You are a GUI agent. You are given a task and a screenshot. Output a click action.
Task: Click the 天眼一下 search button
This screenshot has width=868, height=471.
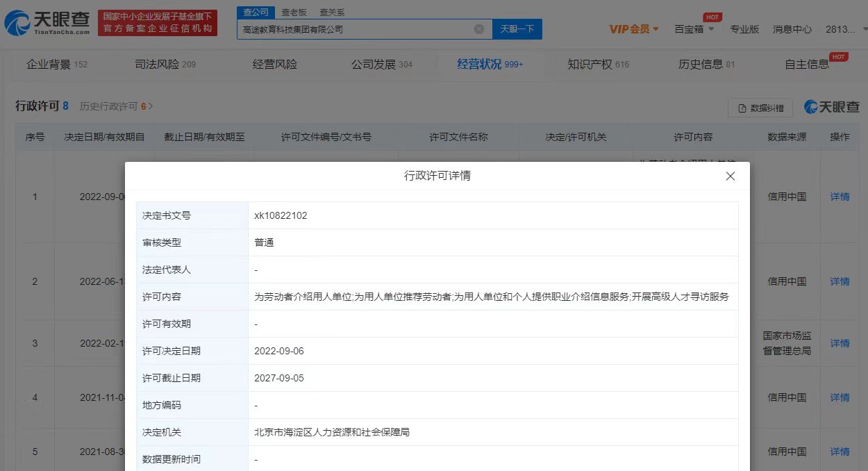pos(517,29)
